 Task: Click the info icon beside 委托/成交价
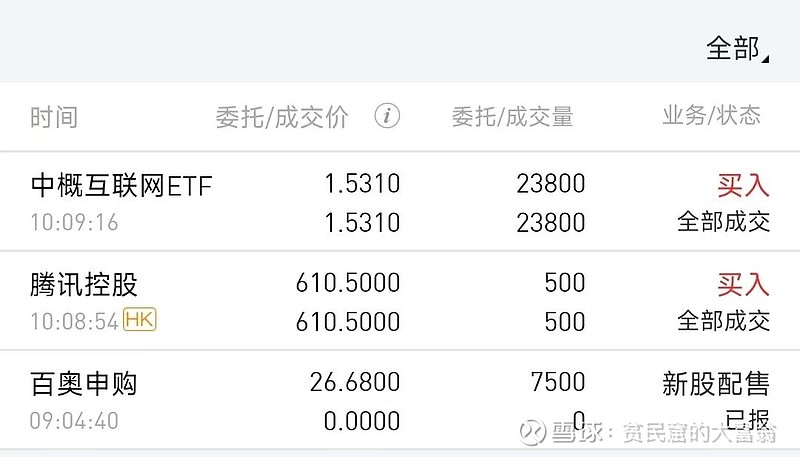[387, 116]
